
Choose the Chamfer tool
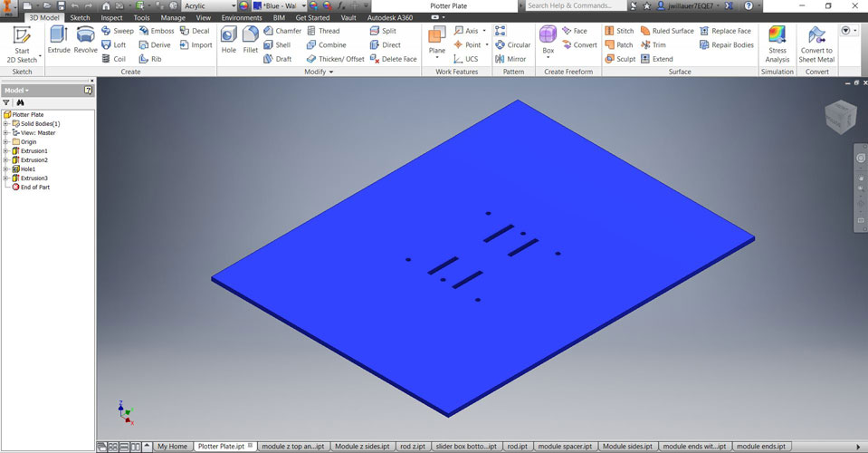(282, 31)
